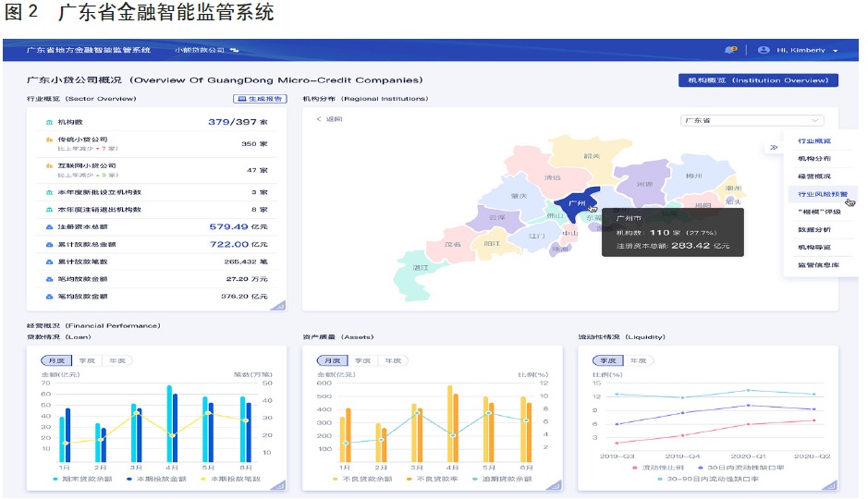868x499 pixels.
Task: Expand the Hi, Kimberly account menu arrow
Action: point(835,51)
